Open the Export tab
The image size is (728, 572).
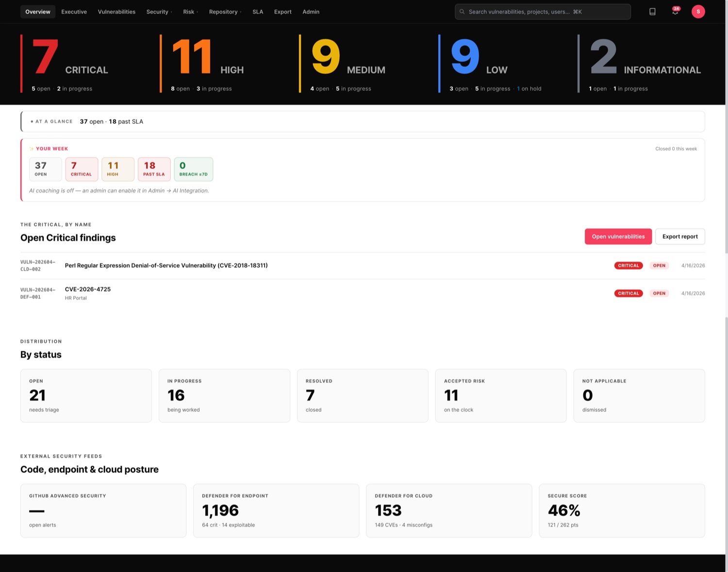click(282, 12)
